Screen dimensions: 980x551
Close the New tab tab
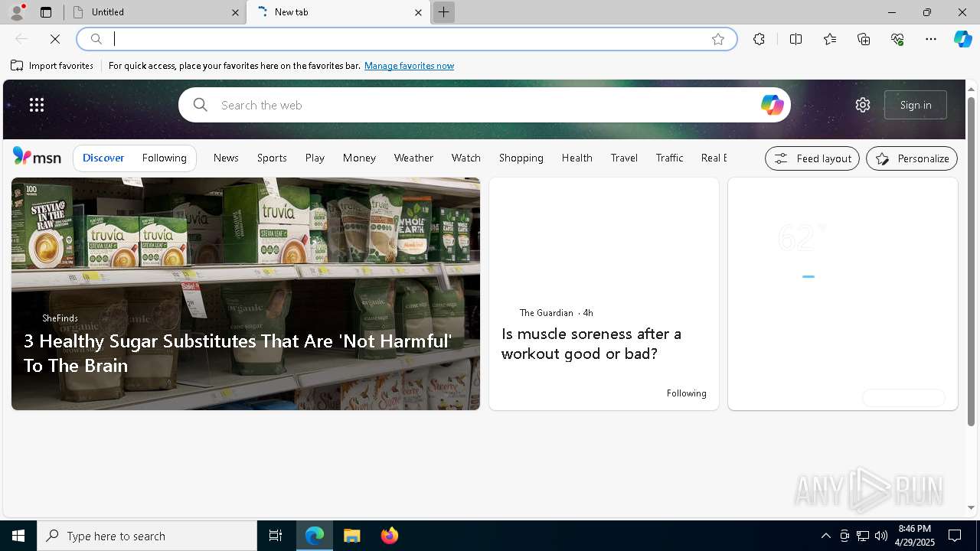click(x=418, y=12)
